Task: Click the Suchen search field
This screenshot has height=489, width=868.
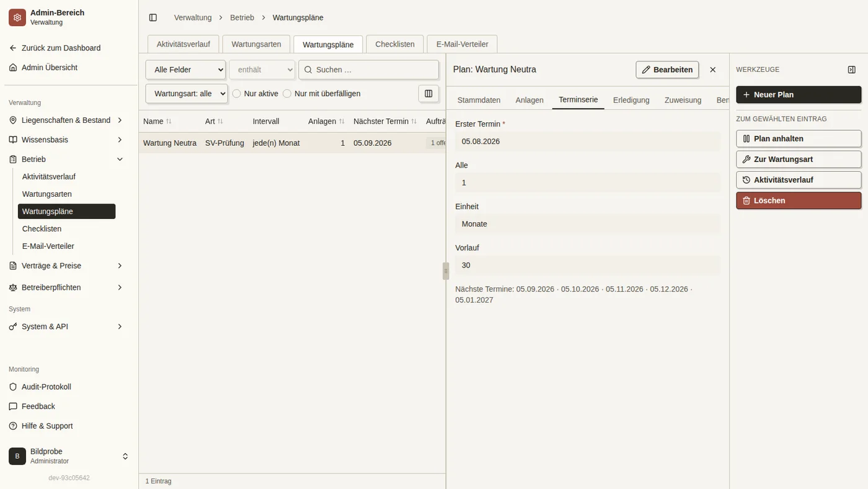Action: pyautogui.click(x=368, y=70)
